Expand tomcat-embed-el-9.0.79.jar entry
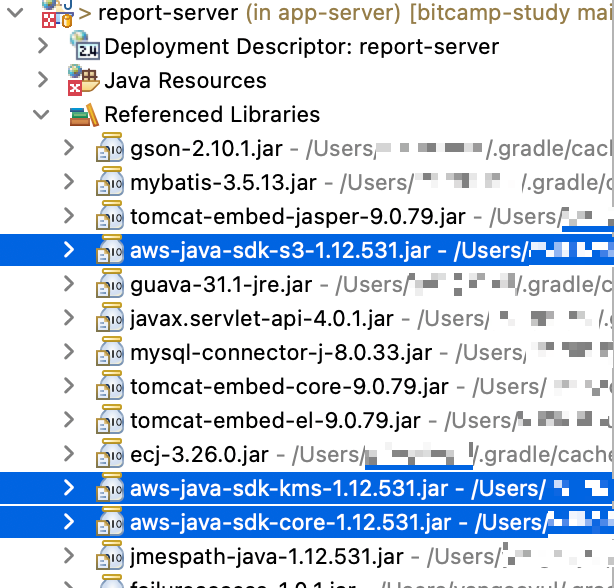 [69, 420]
